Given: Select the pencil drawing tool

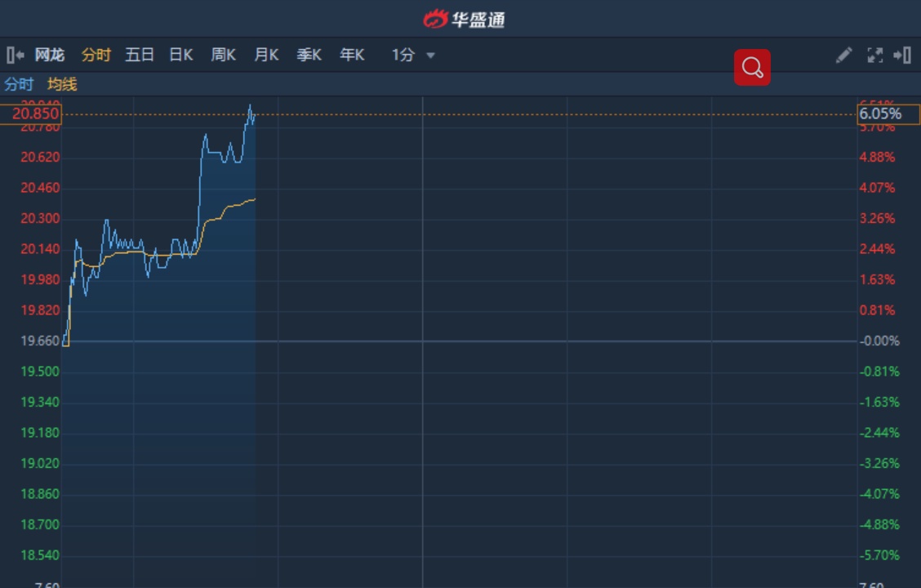Looking at the screenshot, I should [x=843, y=55].
